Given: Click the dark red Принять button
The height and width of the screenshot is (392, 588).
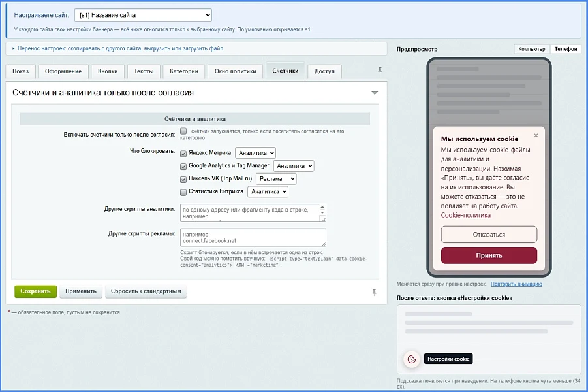Looking at the screenshot, I should (489, 255).
